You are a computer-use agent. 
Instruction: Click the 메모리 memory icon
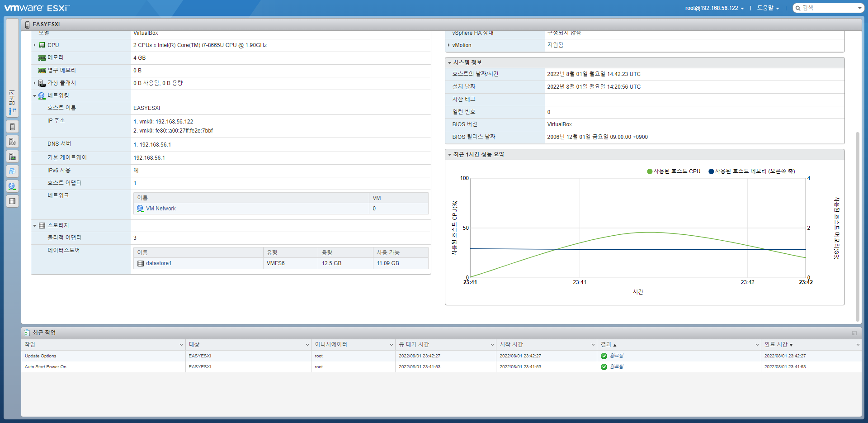click(42, 58)
